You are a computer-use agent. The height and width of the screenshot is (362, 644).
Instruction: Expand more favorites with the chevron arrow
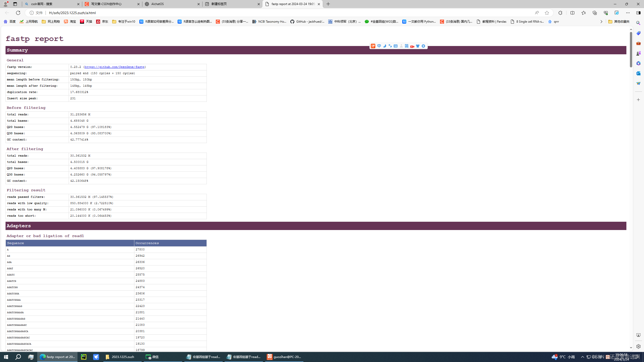601,22
